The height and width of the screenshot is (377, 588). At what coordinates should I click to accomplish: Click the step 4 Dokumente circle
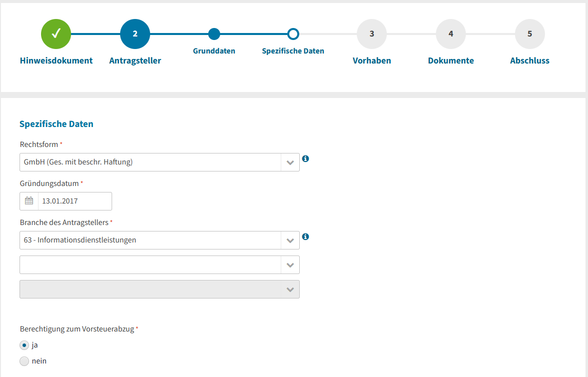click(x=451, y=34)
